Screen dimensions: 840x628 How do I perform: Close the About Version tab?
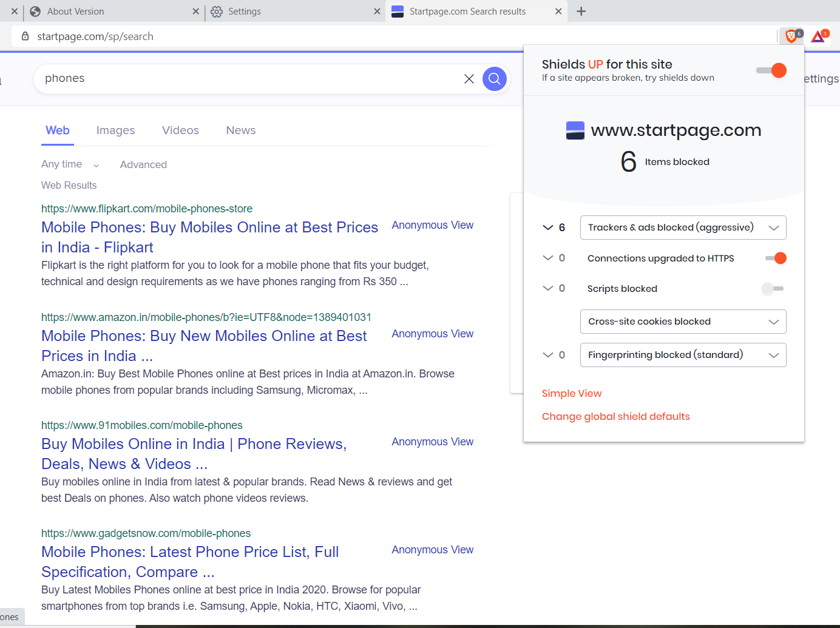pos(195,11)
